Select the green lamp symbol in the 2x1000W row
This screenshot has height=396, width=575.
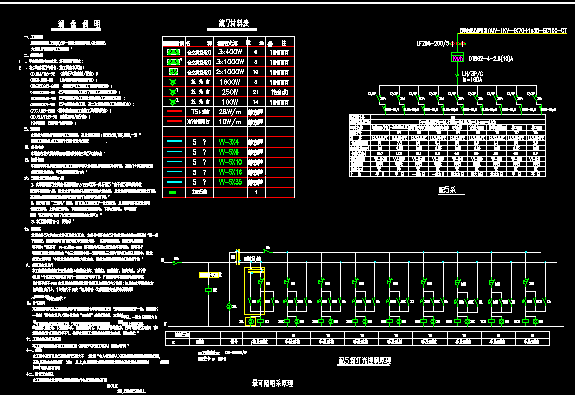(173, 72)
